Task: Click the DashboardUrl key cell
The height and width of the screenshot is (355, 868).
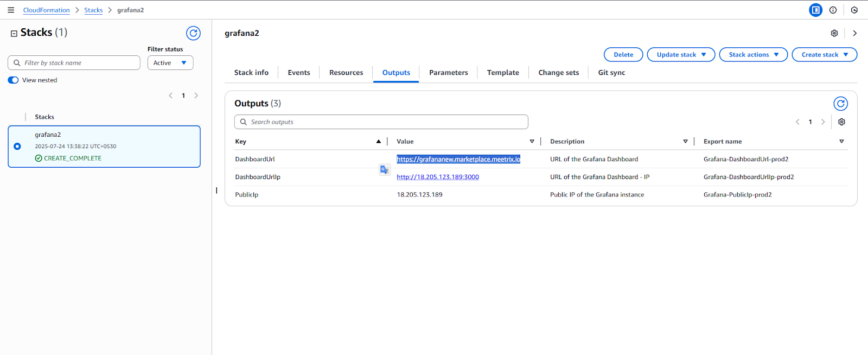Action: (255, 160)
